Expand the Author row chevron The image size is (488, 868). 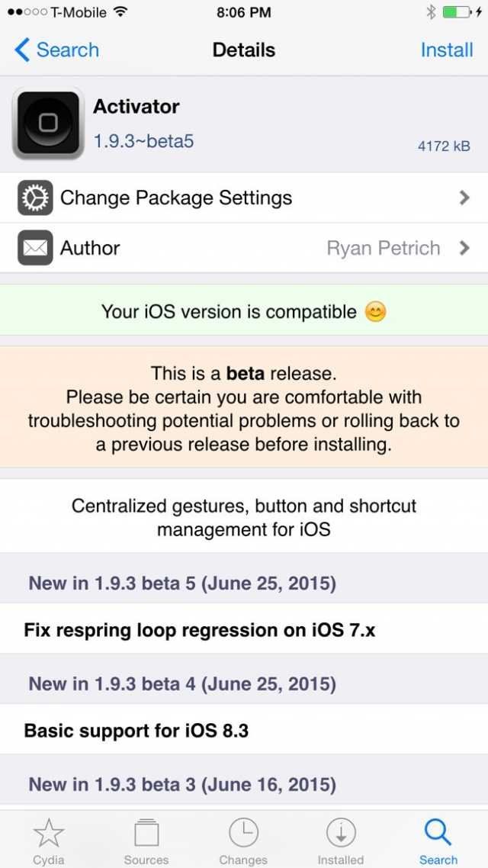coord(465,248)
